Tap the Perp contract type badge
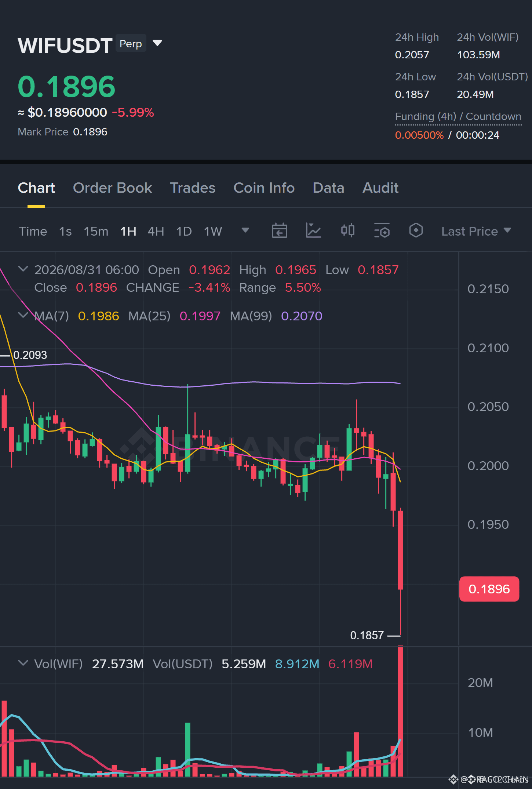 click(x=131, y=43)
